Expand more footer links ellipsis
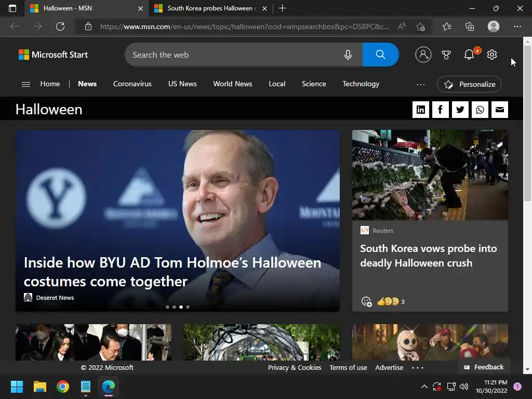Screen dimensions: 532x399 418,367
